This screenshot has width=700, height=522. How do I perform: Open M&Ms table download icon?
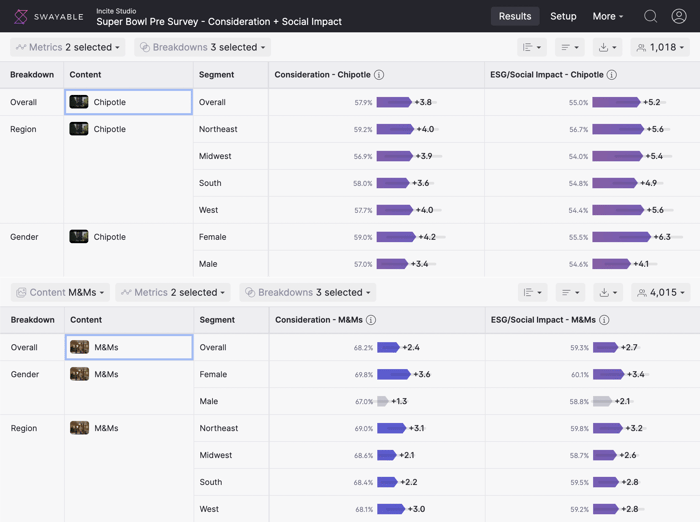(608, 292)
